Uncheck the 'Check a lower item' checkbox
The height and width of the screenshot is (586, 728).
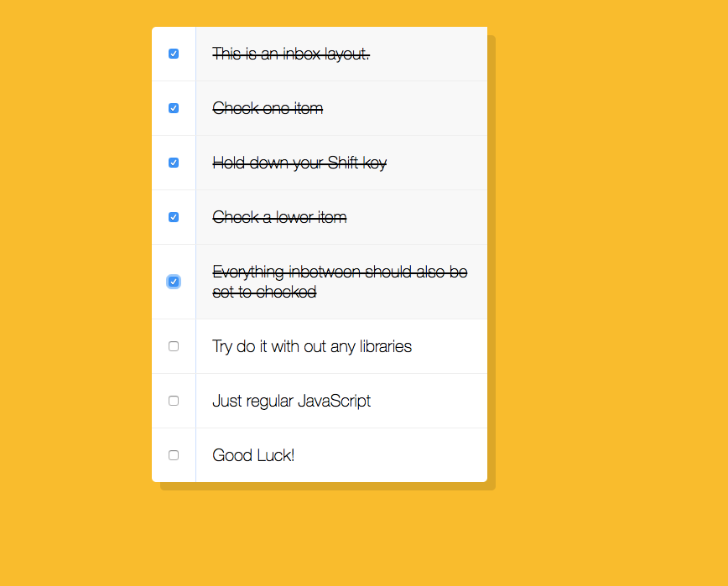tap(174, 217)
